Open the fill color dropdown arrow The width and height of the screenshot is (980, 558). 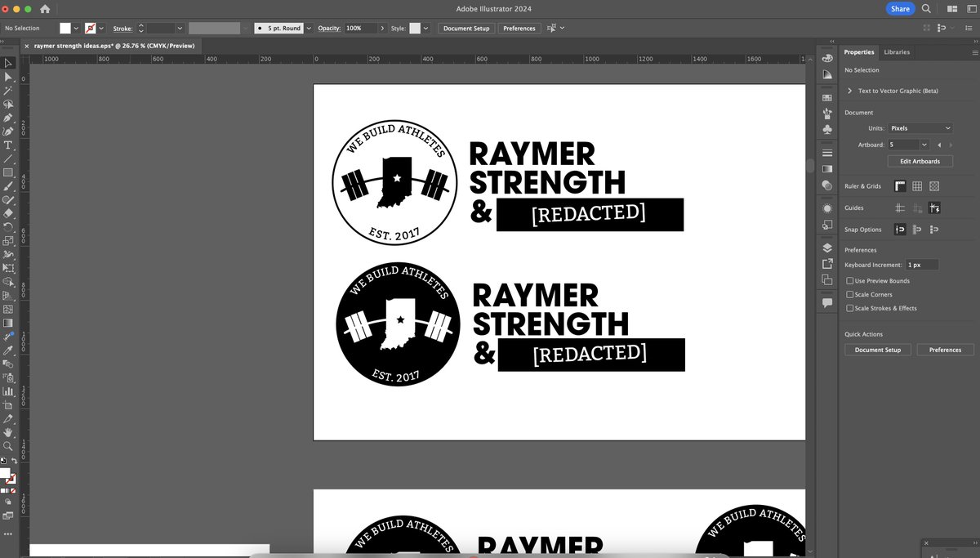[x=76, y=28]
